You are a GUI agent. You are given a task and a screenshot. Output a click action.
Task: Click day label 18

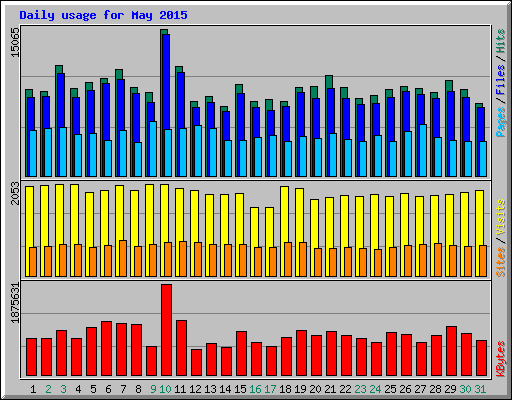coord(285,389)
